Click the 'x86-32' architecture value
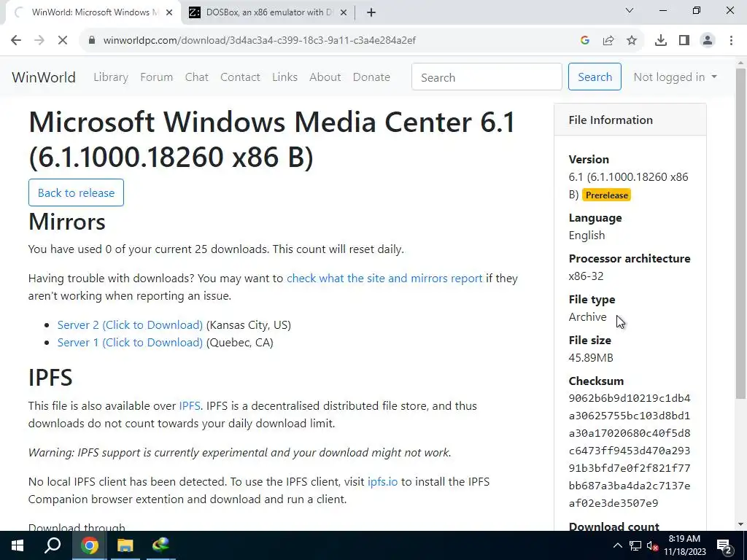 click(586, 276)
